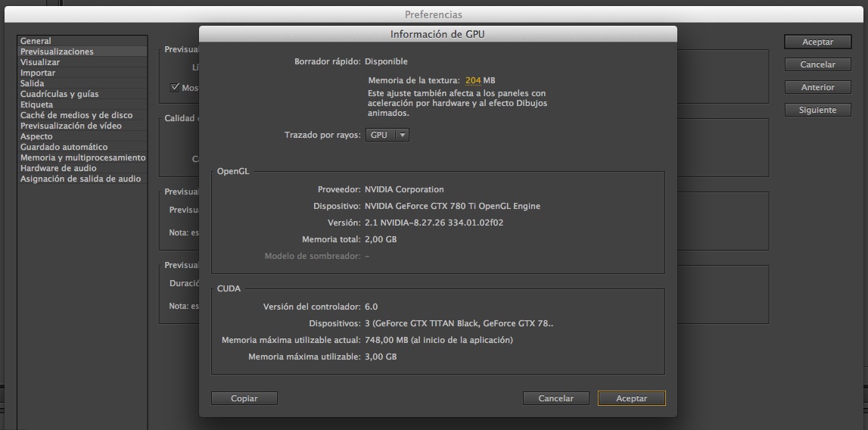Screen dimensions: 868x430
Task: Select Asignación de salida de audio
Action: [82, 179]
